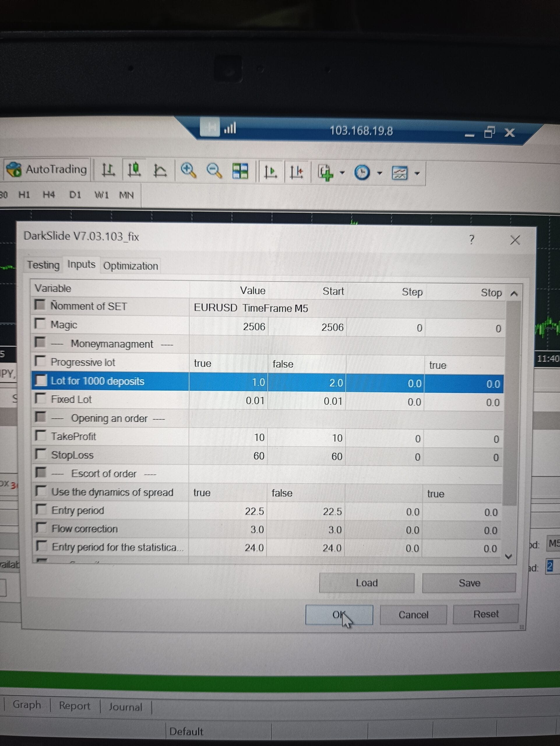Switch to the Testing tab
The height and width of the screenshot is (746, 560).
43,265
